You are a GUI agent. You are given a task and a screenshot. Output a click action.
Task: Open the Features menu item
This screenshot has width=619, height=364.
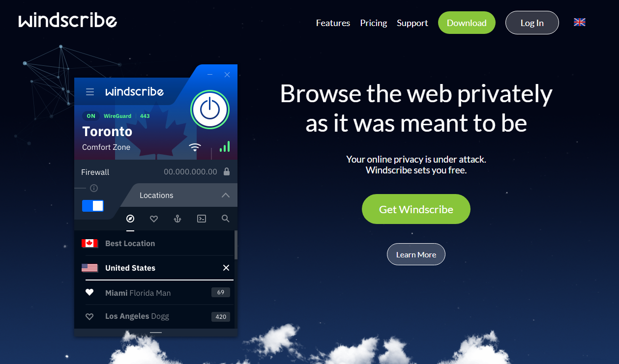coord(333,23)
